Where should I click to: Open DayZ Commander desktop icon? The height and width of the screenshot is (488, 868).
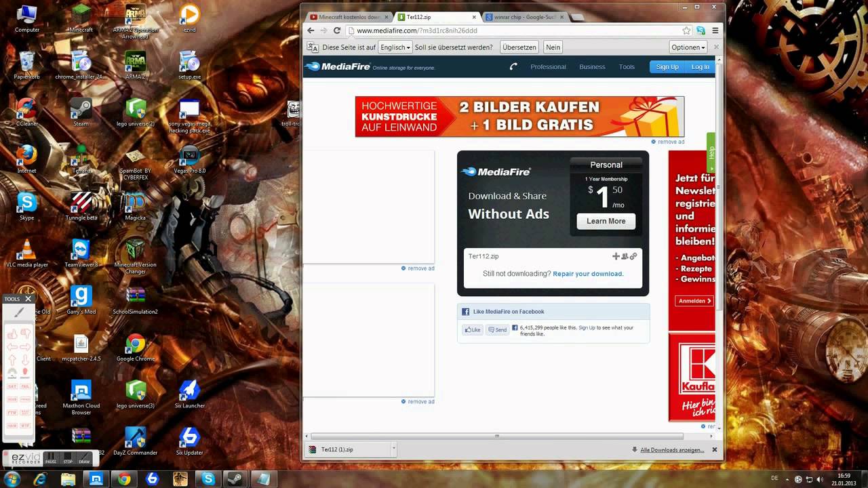pos(135,440)
